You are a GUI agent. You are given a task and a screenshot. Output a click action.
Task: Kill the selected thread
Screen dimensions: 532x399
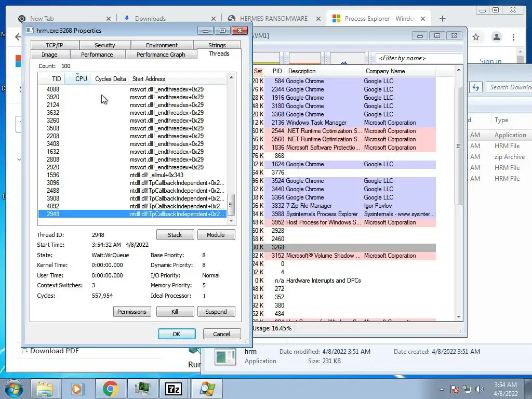coord(175,312)
